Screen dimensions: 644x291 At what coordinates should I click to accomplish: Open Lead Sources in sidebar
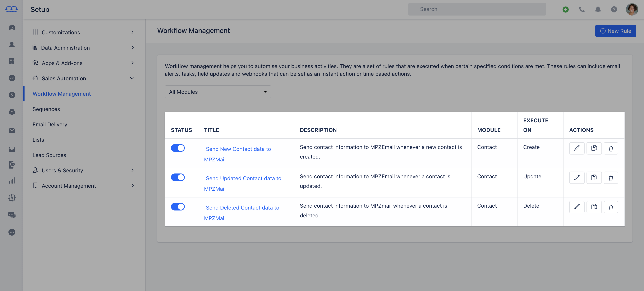tap(49, 155)
